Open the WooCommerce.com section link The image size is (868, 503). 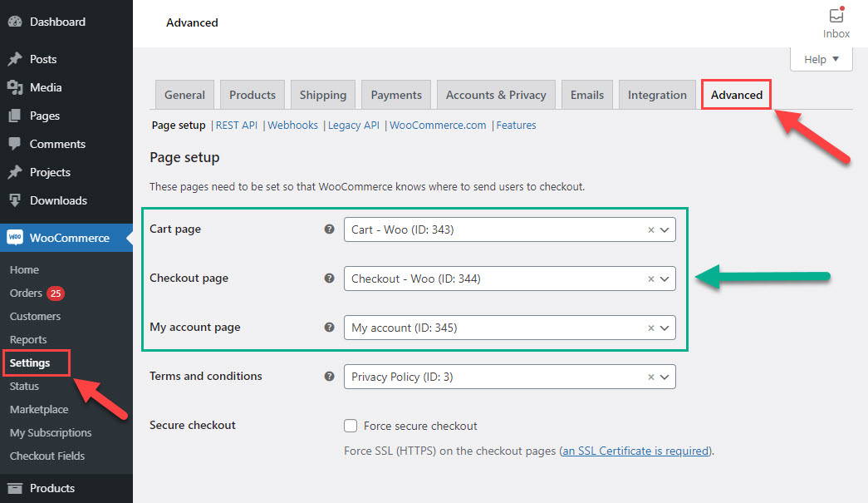click(x=438, y=126)
